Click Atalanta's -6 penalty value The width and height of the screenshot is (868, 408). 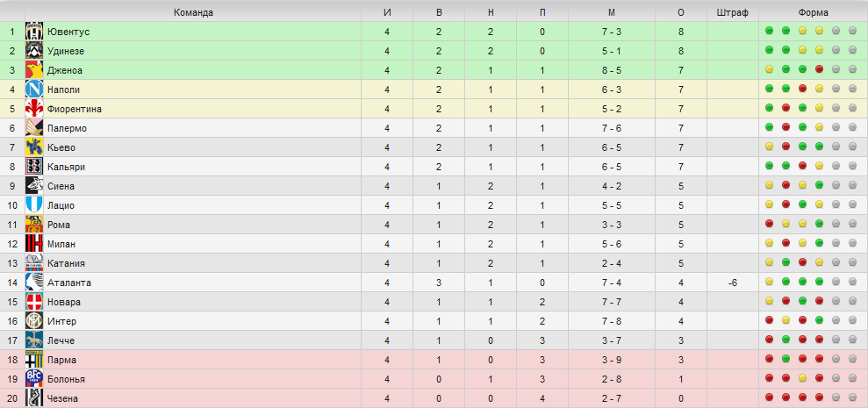click(x=732, y=283)
